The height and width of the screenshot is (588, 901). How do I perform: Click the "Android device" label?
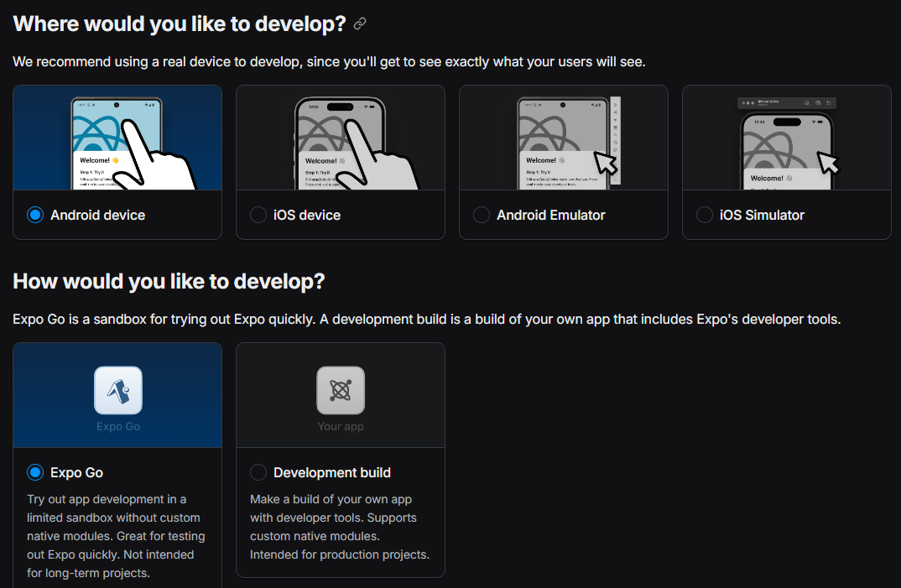coord(97,215)
